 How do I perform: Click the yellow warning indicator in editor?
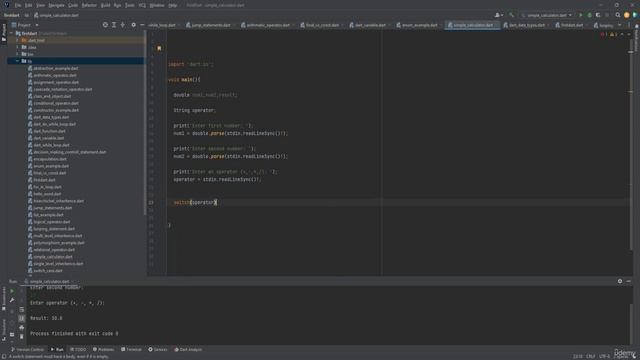pyautogui.click(x=613, y=35)
